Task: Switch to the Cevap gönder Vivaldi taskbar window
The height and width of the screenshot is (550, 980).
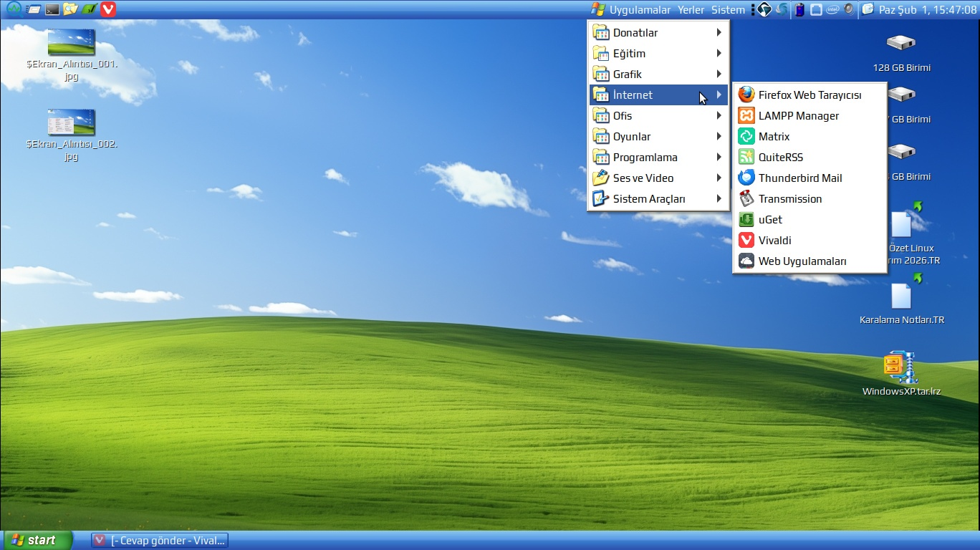Action: [x=160, y=540]
